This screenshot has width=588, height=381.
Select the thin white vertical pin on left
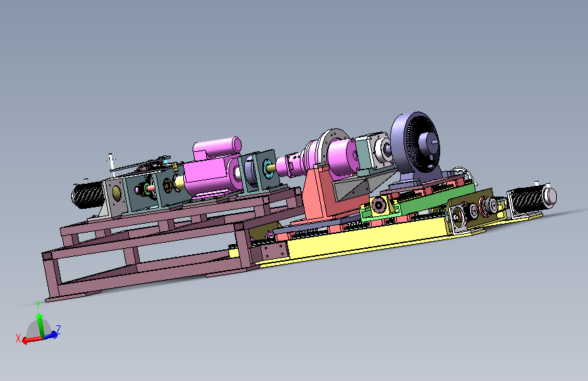click(111, 165)
